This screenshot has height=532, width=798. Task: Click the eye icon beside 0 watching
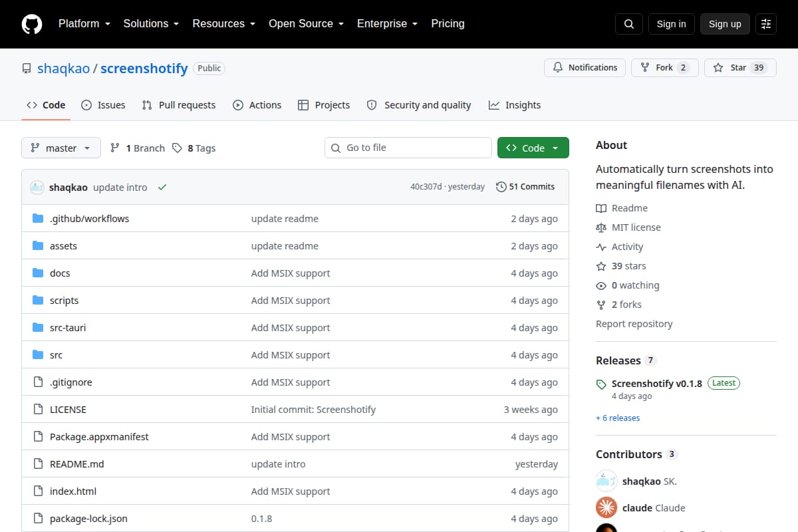(601, 285)
